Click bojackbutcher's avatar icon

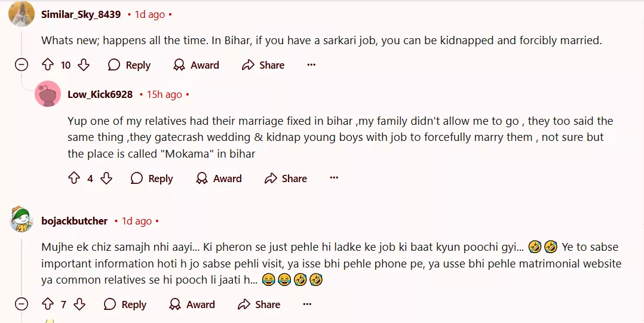coord(22,221)
